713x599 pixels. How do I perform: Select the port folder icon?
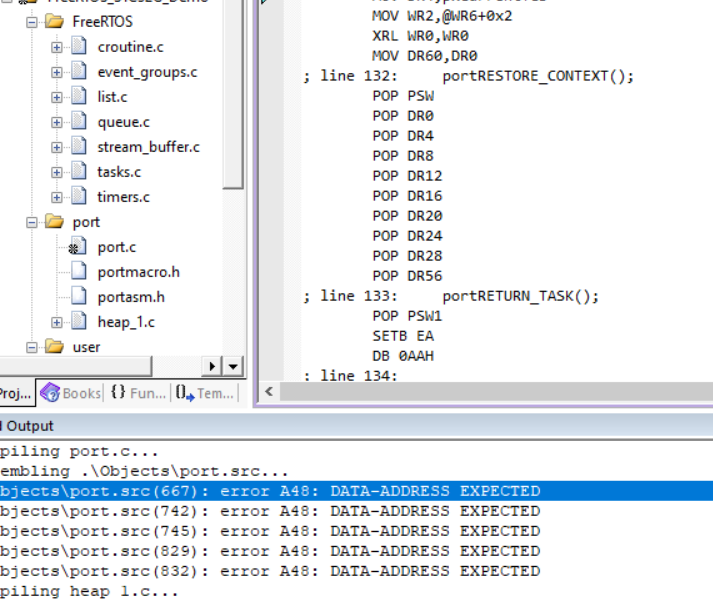54,221
